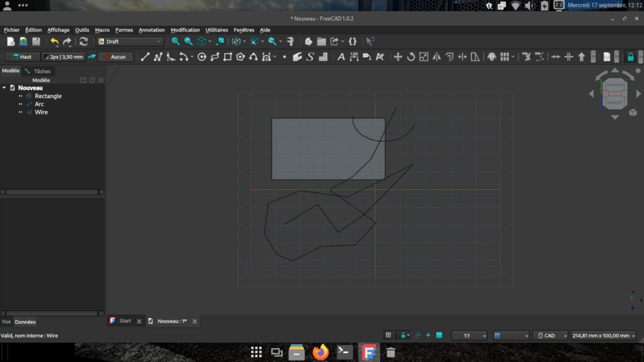Screen dimensions: 644x362
Task: Collapse the Nouveau document tree node
Action: [4, 88]
